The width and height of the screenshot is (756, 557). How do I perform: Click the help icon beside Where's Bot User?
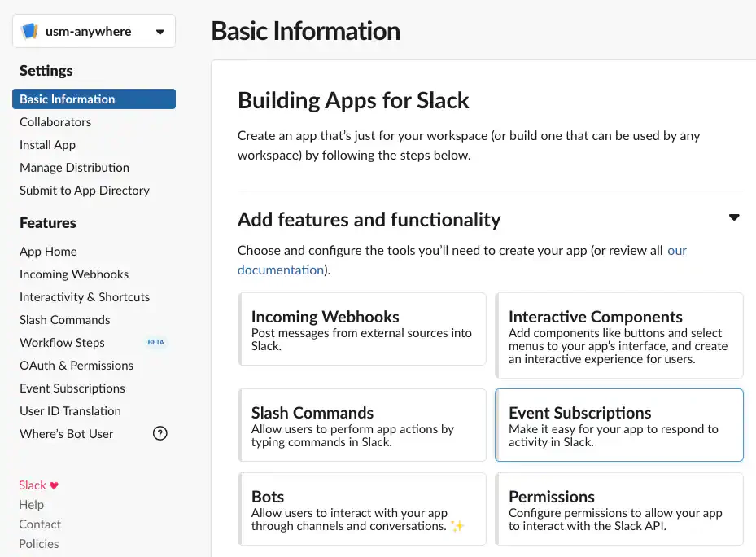160,433
